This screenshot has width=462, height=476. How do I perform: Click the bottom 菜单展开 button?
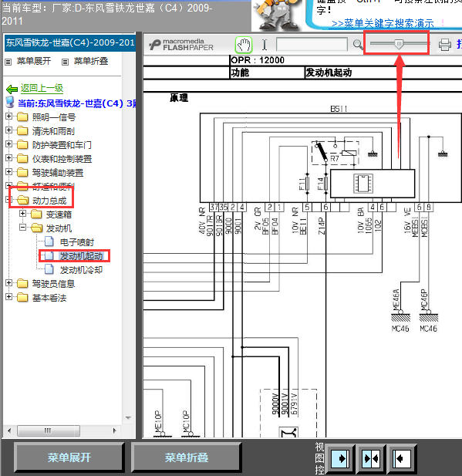[x=69, y=457]
